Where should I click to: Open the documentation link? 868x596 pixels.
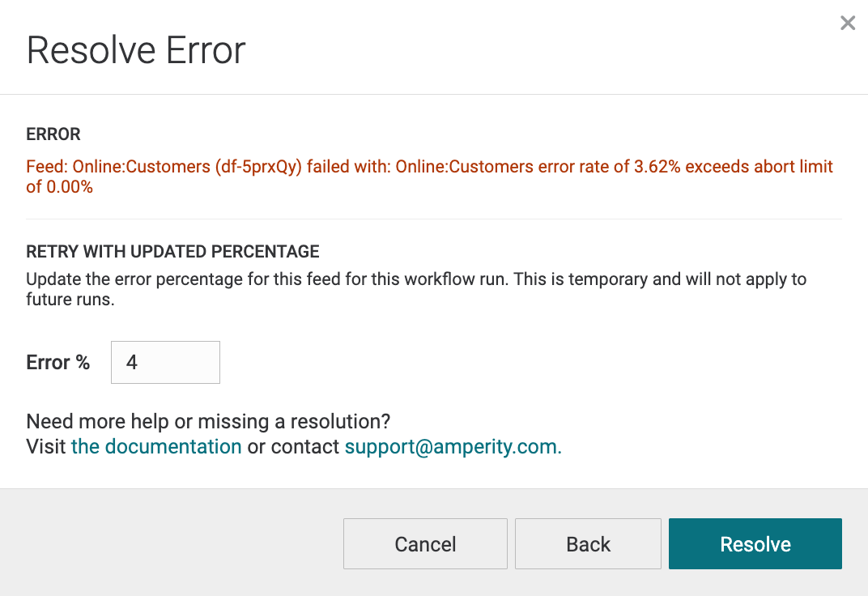coord(156,446)
